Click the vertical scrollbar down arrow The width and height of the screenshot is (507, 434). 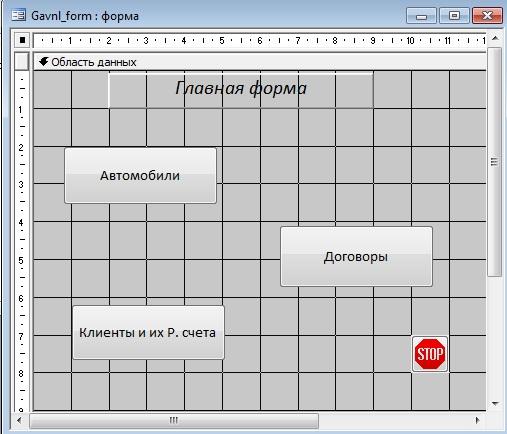pos(495,404)
